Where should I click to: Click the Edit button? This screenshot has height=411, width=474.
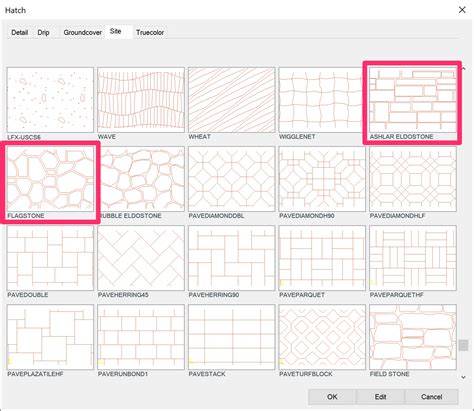pos(380,397)
